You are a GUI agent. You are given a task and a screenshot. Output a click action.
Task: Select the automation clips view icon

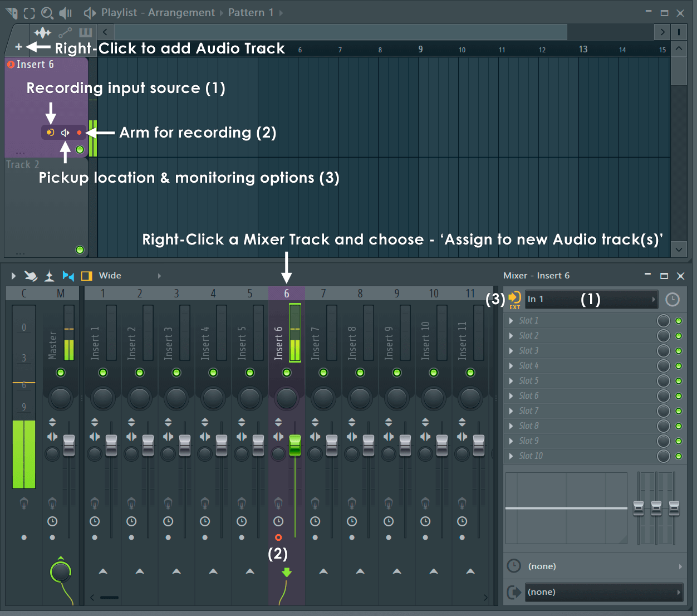point(65,32)
